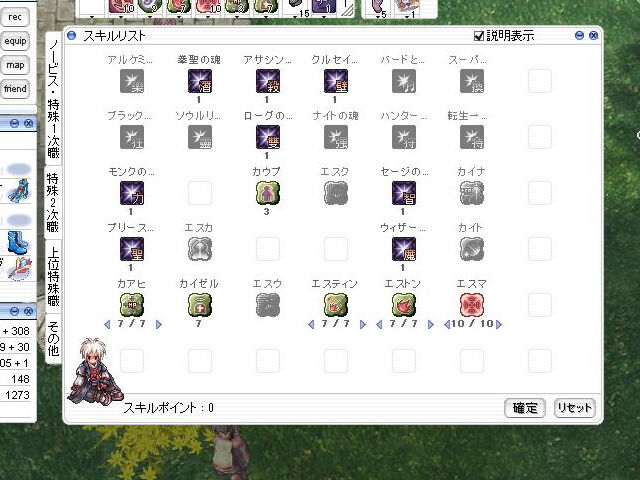Screen dimensions: 640x480
Task: Click the エスティン skill icon
Action: point(336,304)
